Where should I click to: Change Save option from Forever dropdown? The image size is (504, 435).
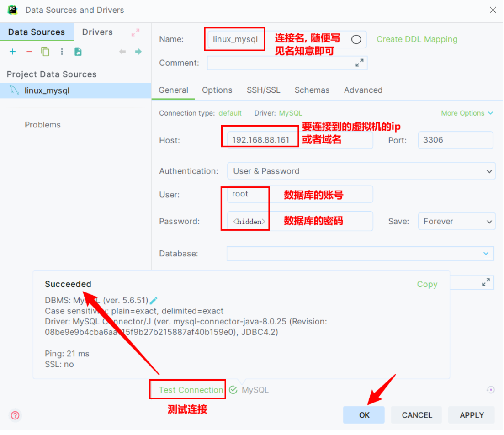456,221
